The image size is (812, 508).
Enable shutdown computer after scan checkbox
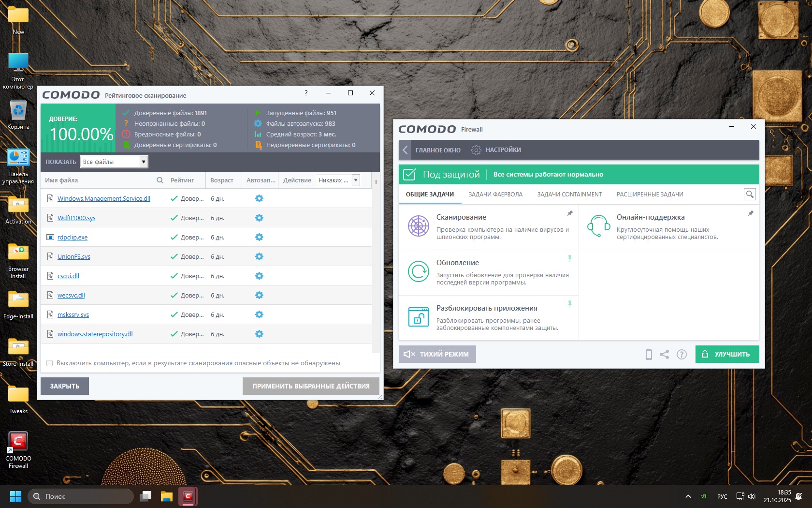pos(49,363)
